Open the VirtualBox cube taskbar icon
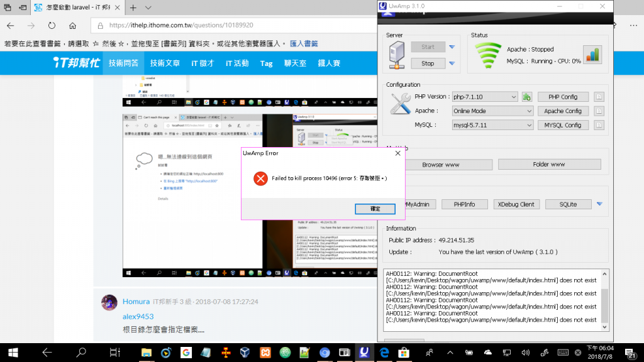644x362 pixels. pyautogui.click(x=245, y=353)
